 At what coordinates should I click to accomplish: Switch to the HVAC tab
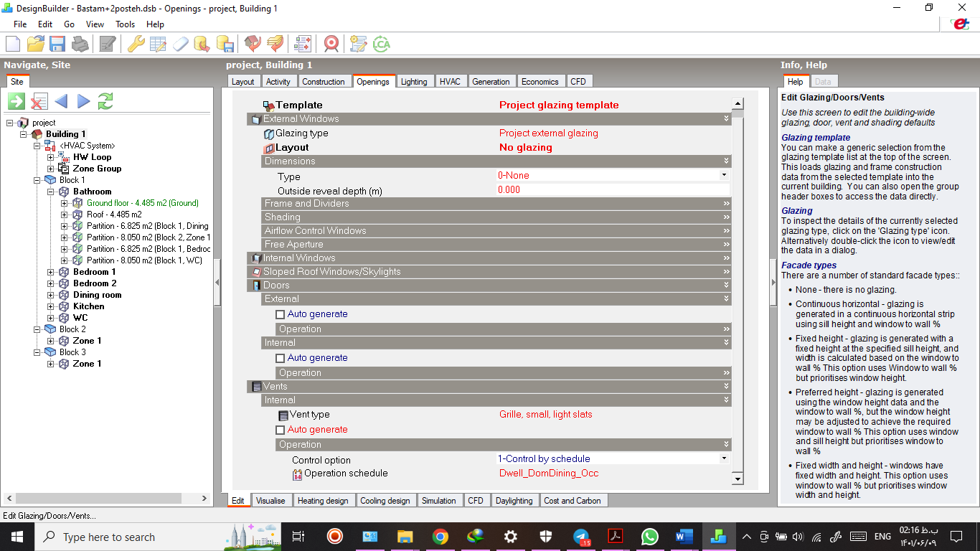(450, 82)
